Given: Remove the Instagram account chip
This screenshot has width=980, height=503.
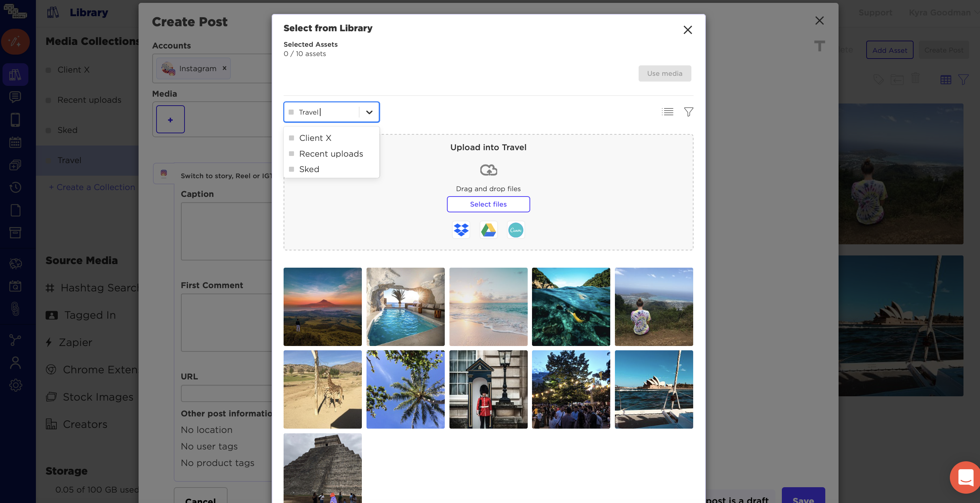Looking at the screenshot, I should (x=224, y=68).
